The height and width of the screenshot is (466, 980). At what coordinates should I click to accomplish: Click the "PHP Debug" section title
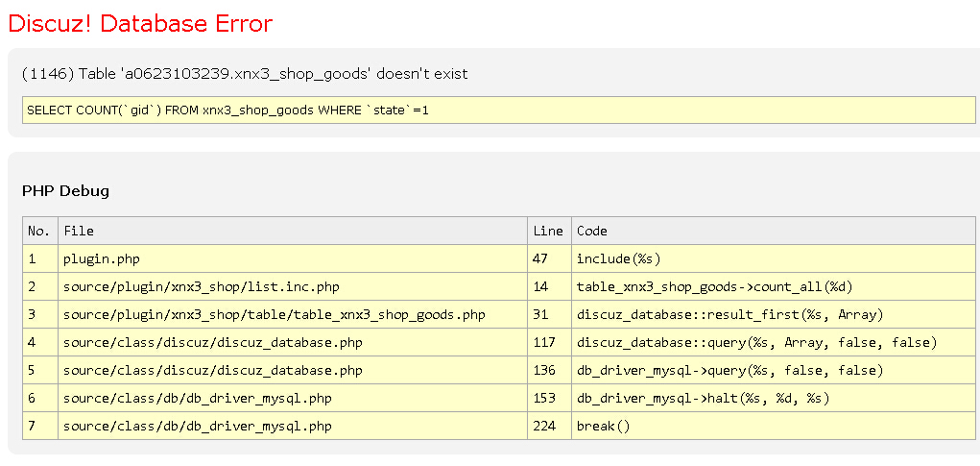pyautogui.click(x=65, y=190)
